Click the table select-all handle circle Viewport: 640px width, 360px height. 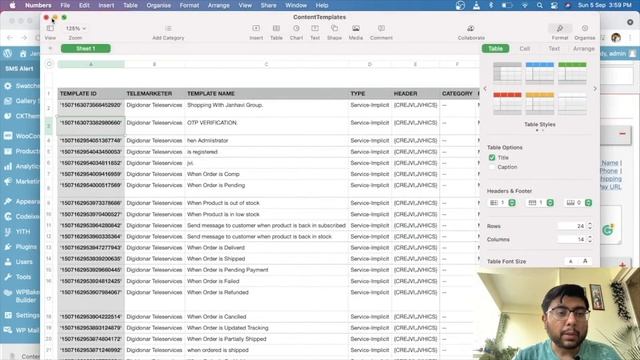pyautogui.click(x=49, y=64)
